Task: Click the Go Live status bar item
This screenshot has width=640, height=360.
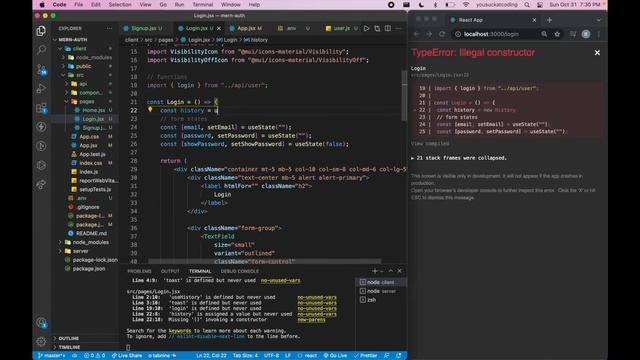Action: coord(335,356)
